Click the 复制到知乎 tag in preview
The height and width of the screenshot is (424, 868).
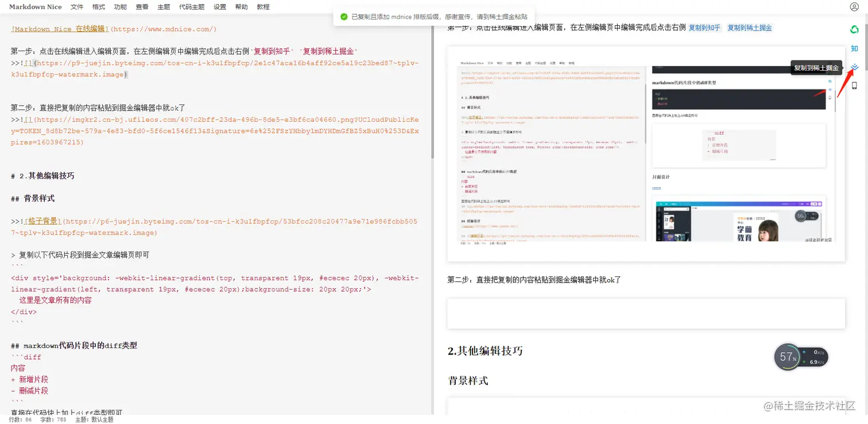pyautogui.click(x=704, y=28)
